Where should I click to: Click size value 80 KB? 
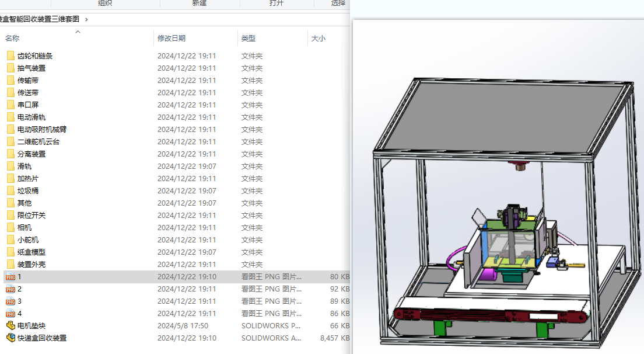pyautogui.click(x=339, y=277)
